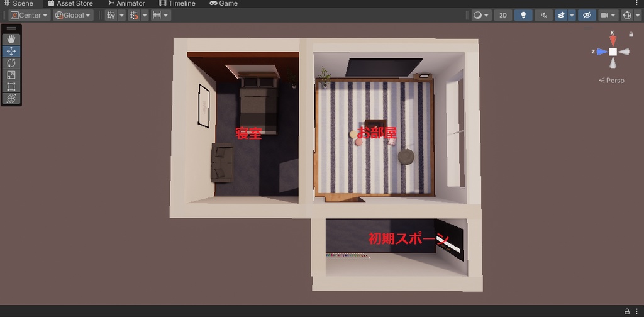Open the Center pivot mode dropdown
Screen dimensions: 644x317
pyautogui.click(x=29, y=15)
